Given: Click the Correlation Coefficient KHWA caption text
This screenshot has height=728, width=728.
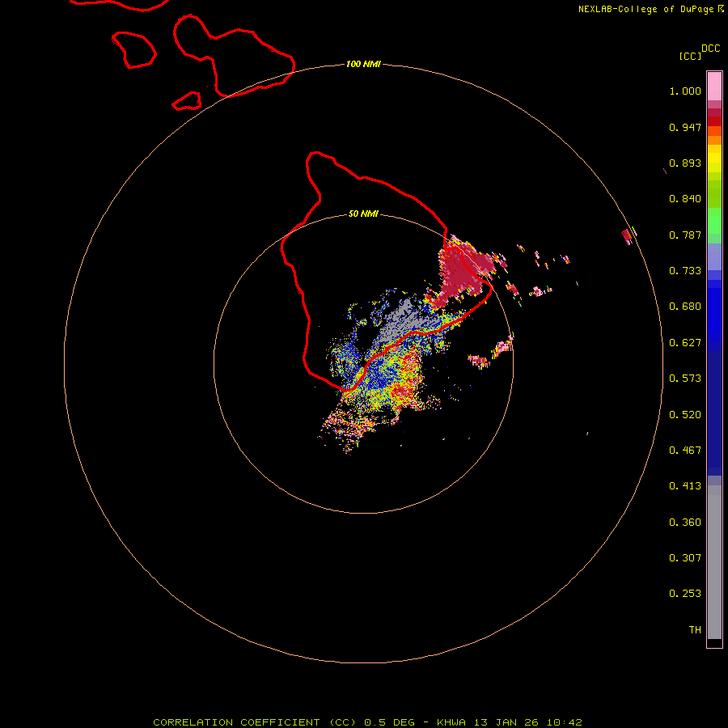Looking at the screenshot, I should pyautogui.click(x=367, y=722).
